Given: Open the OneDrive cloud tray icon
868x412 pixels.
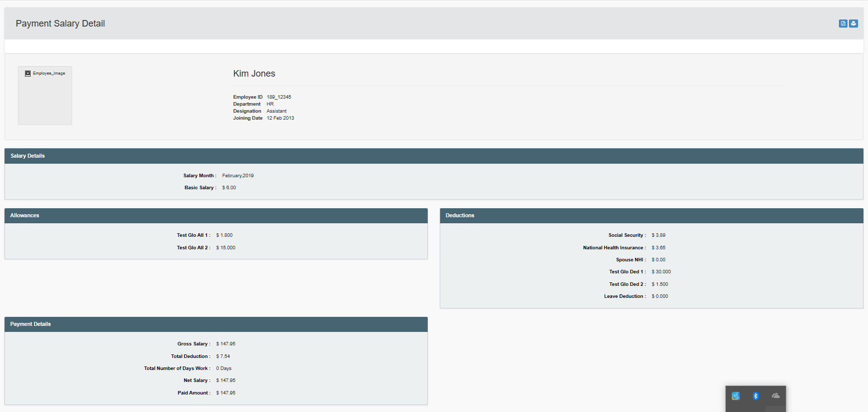Looking at the screenshot, I should point(775,396).
